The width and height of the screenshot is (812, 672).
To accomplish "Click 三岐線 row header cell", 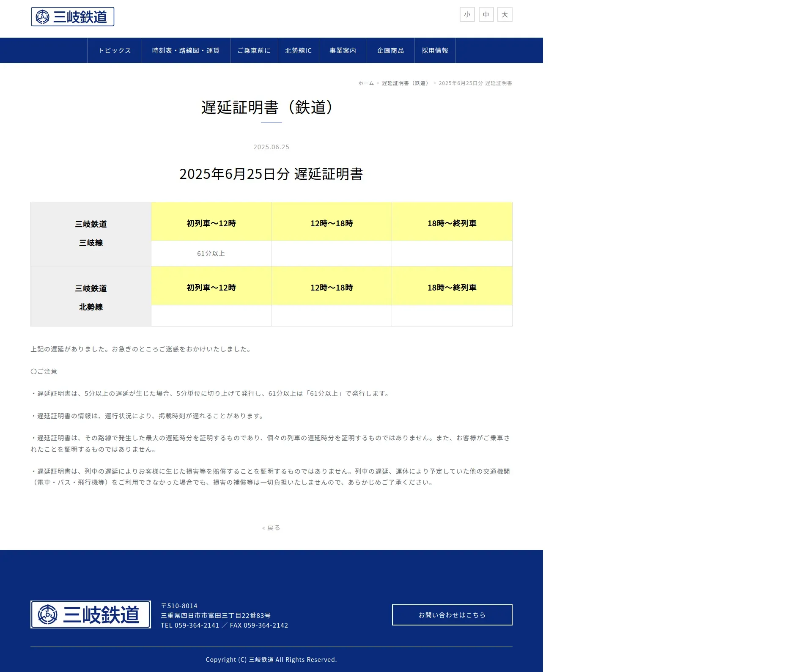I will (x=91, y=234).
